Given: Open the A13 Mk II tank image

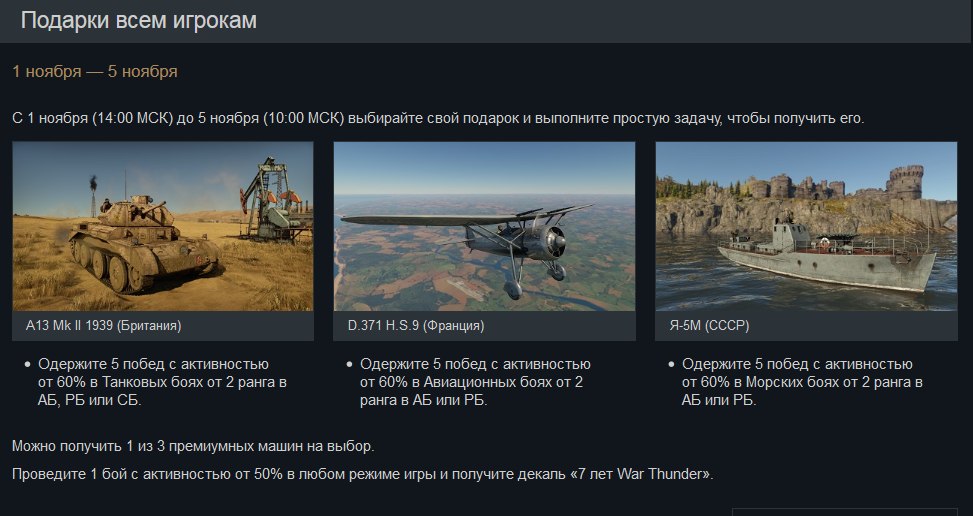Looking at the screenshot, I should click(x=163, y=226).
